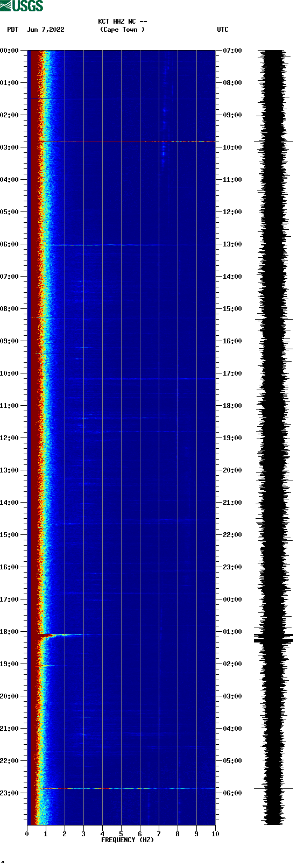Click the 07:00 UTC time label

tap(232, 51)
